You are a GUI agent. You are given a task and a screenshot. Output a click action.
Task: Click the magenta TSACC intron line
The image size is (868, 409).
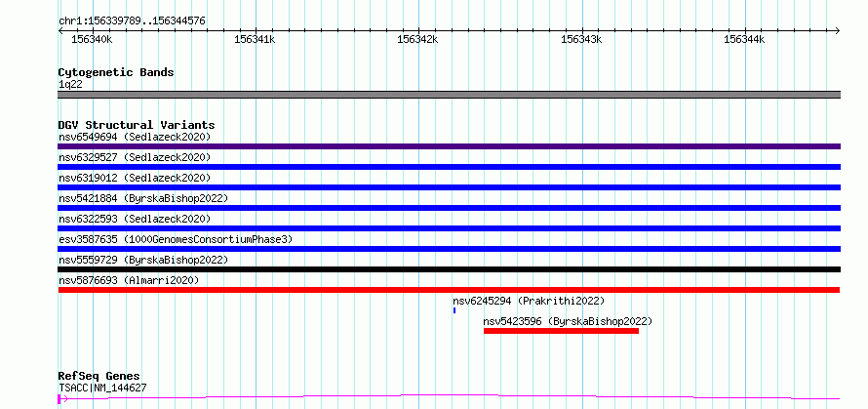pos(449,396)
